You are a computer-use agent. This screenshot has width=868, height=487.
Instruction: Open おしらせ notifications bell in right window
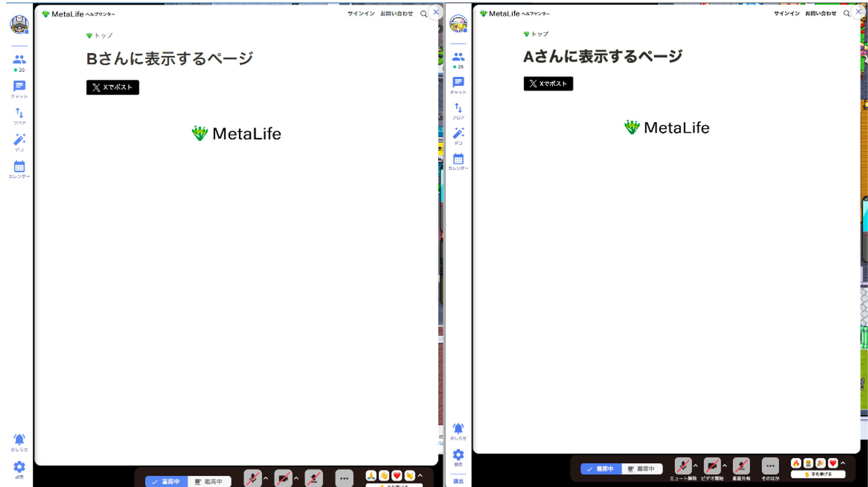click(x=458, y=431)
